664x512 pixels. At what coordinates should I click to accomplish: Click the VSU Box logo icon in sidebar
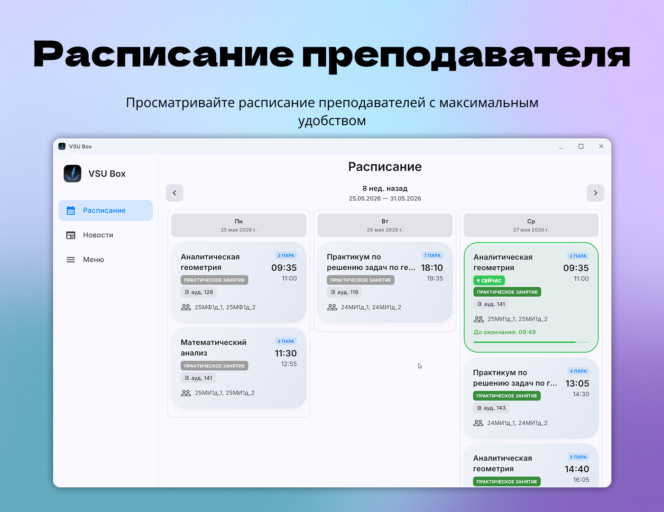click(x=72, y=174)
